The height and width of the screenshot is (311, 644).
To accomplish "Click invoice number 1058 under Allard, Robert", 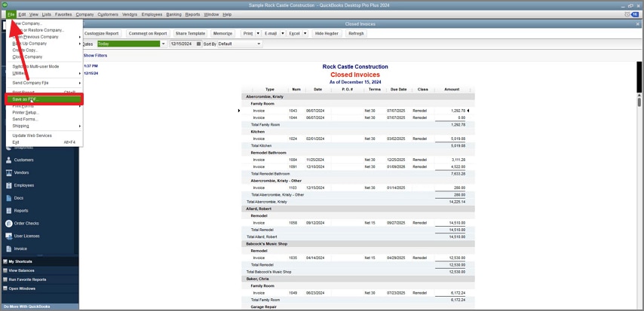I will [293, 223].
